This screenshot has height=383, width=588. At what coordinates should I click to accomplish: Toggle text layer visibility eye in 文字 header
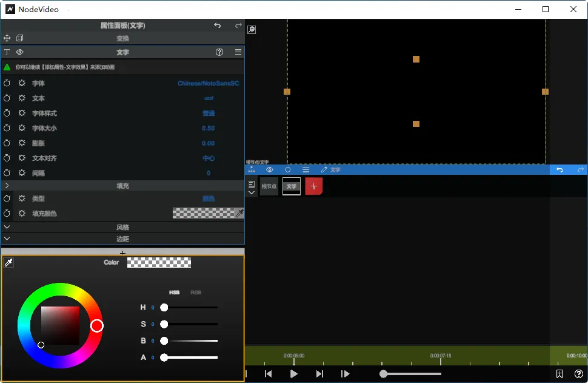click(x=19, y=52)
